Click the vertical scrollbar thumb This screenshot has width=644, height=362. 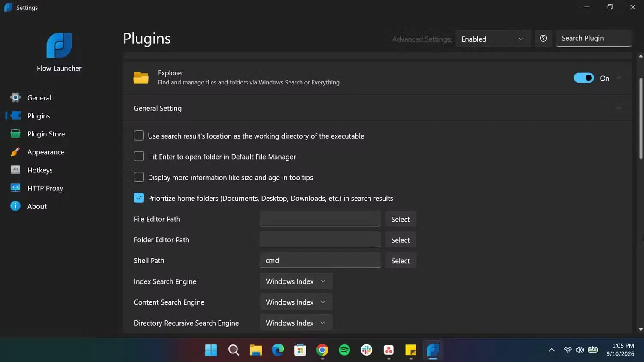point(641,119)
